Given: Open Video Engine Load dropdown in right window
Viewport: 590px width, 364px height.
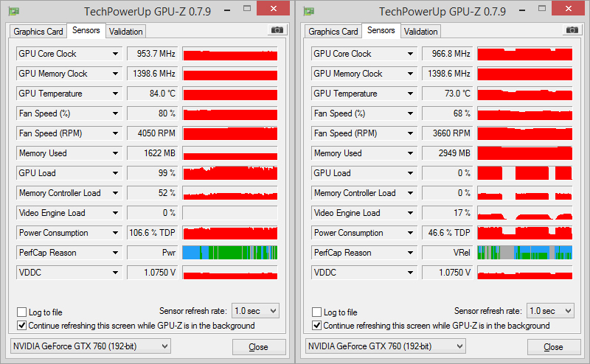Looking at the screenshot, I should click(x=410, y=213).
